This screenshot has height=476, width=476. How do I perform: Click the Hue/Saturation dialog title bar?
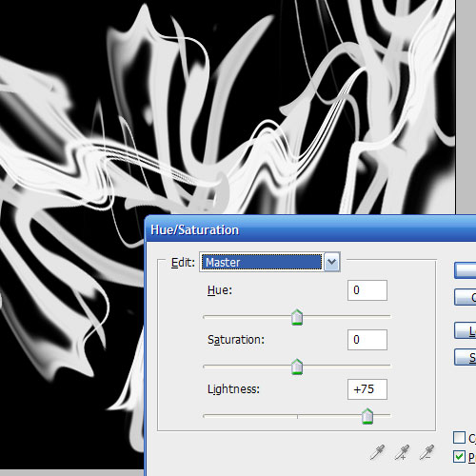click(x=310, y=229)
